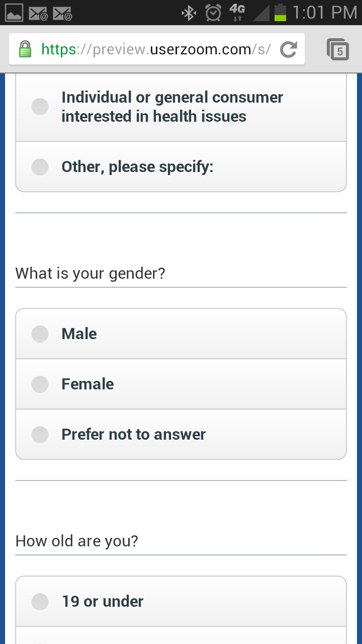Tap the 'What is your gender?' heading
Viewport: 362px width, 644px height.
pyautogui.click(x=90, y=273)
